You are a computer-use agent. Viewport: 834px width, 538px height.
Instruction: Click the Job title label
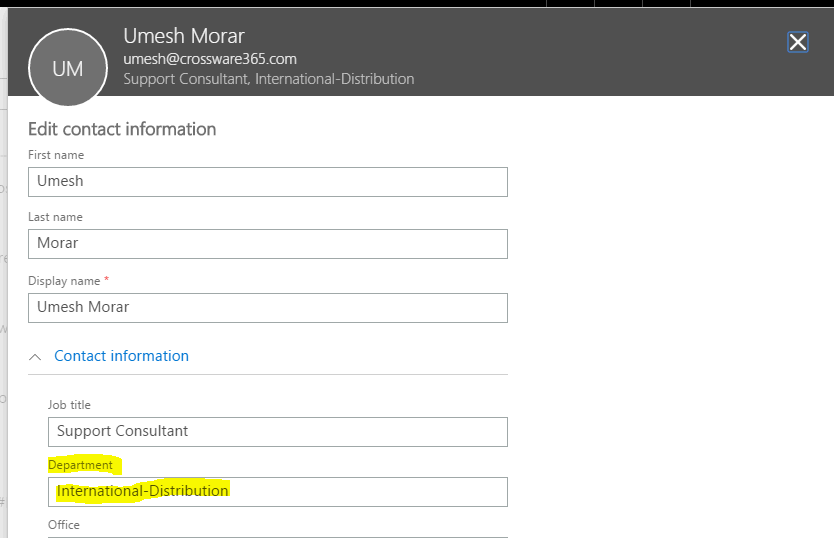coord(69,405)
